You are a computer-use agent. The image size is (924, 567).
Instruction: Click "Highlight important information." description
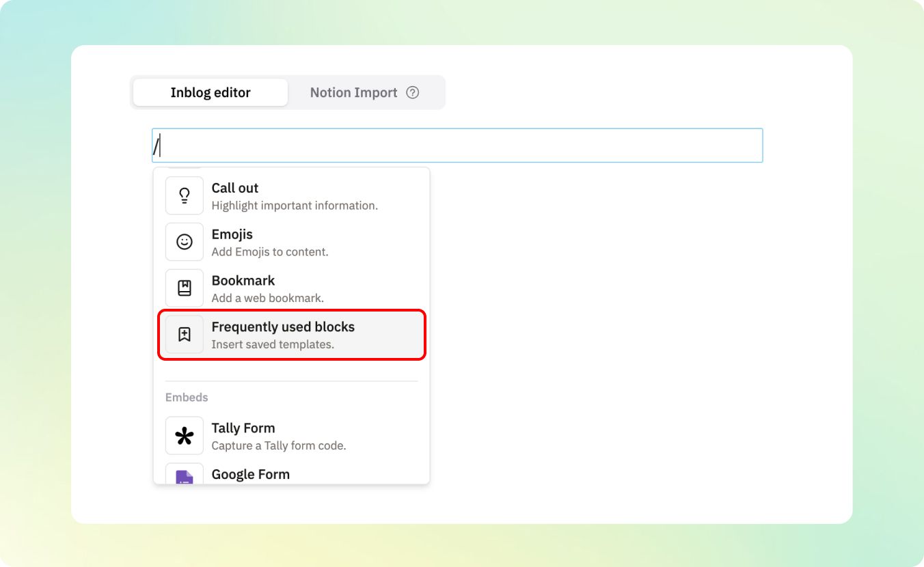(295, 206)
